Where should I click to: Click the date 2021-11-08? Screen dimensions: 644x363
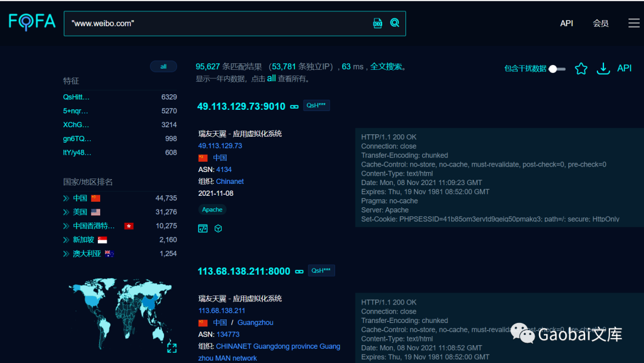click(x=216, y=193)
